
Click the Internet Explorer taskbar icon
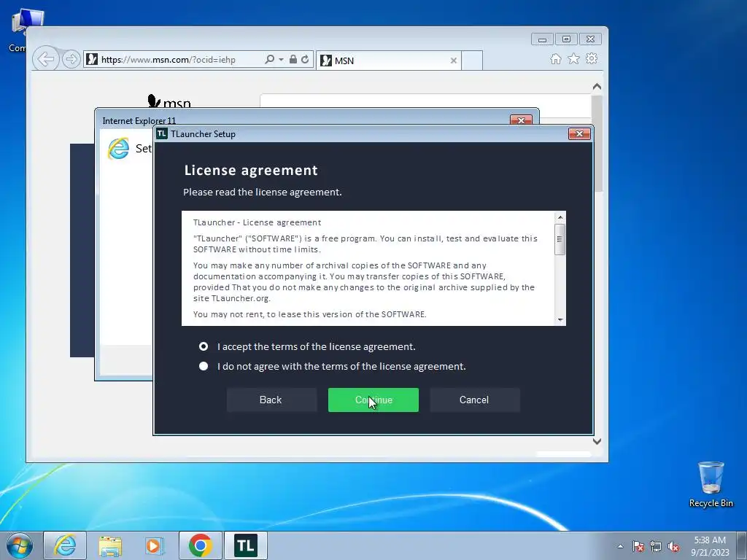point(65,545)
